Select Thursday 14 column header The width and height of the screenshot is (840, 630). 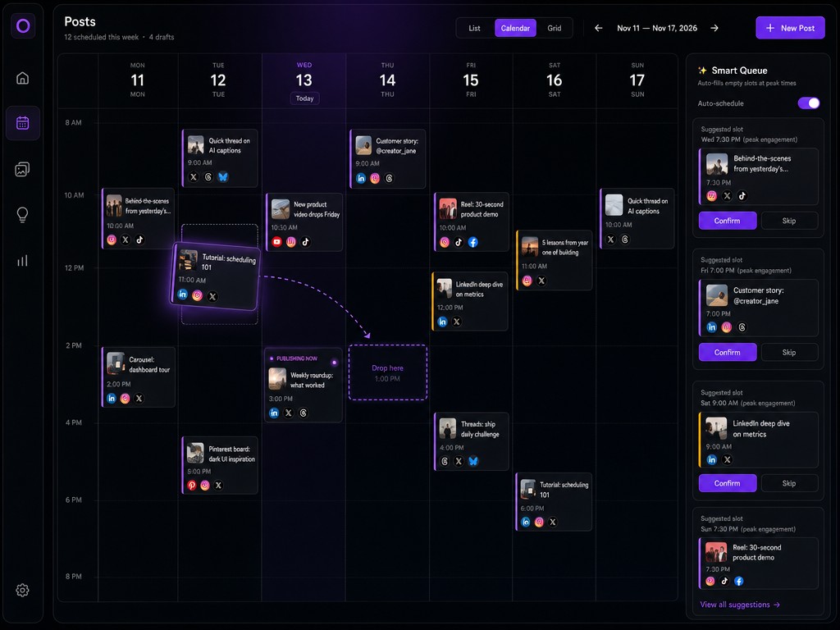tap(387, 80)
